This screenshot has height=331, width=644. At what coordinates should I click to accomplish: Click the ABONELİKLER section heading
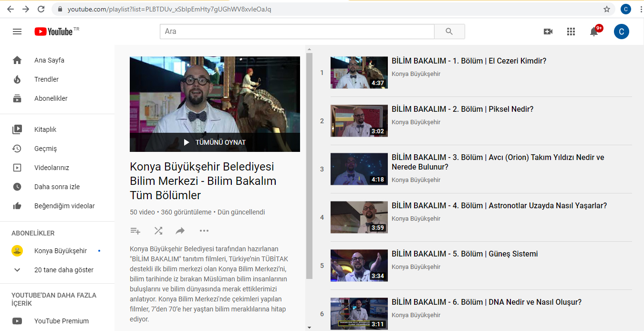tap(33, 233)
